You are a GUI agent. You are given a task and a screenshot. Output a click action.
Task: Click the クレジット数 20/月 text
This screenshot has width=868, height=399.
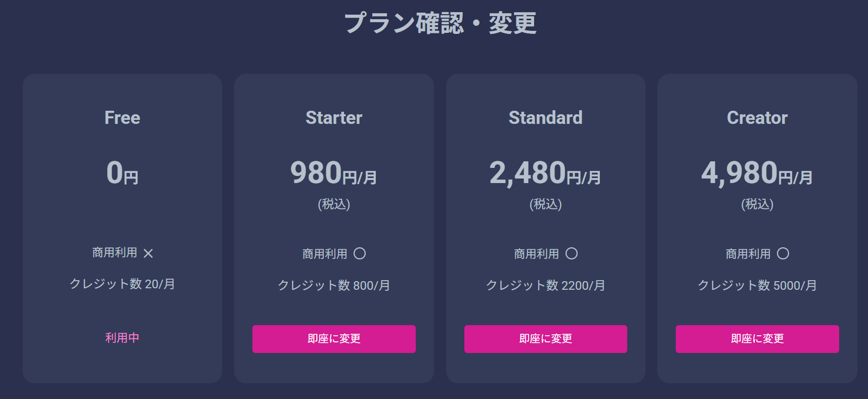pyautogui.click(x=122, y=284)
